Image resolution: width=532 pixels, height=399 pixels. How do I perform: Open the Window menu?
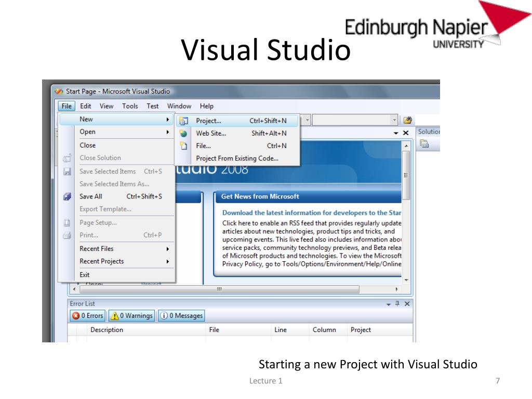click(179, 106)
